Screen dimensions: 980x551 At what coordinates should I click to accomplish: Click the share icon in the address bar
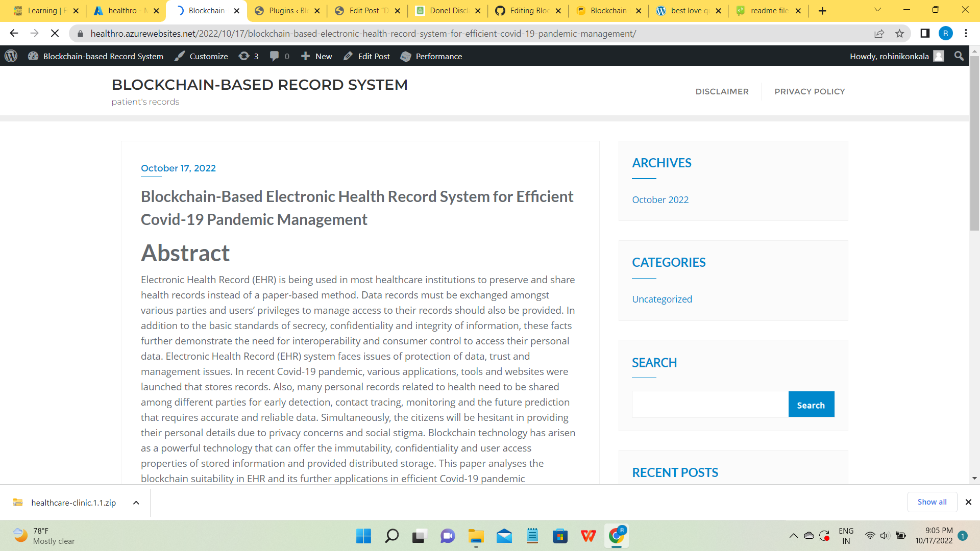point(879,34)
